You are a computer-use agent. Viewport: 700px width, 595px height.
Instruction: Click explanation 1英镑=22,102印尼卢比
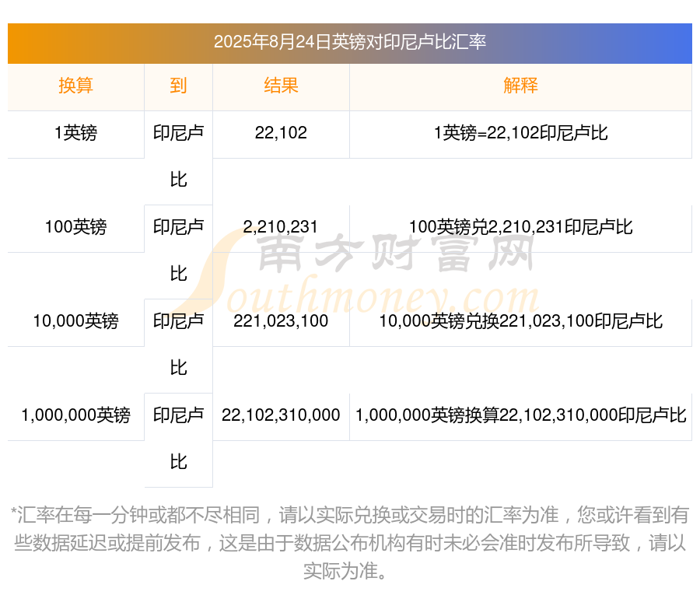(x=520, y=133)
